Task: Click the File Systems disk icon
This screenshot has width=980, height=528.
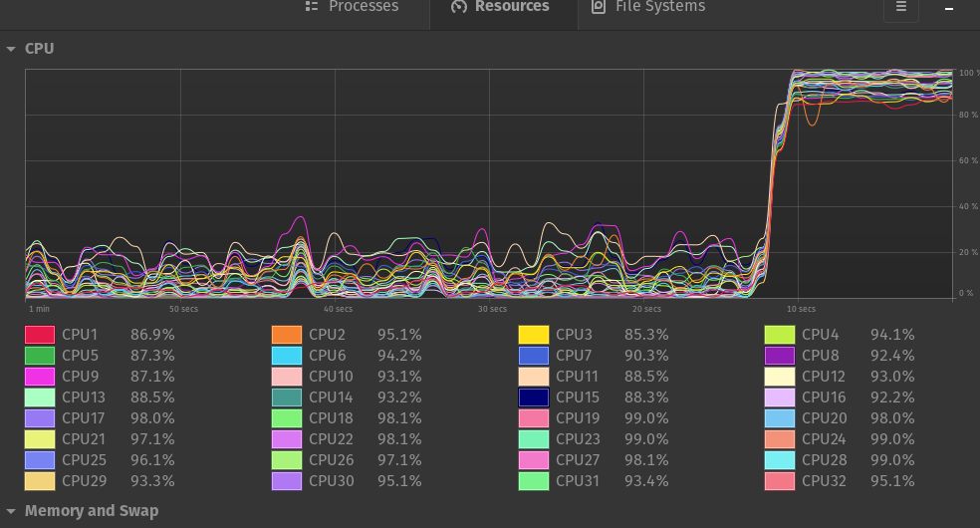Action: pos(598,7)
